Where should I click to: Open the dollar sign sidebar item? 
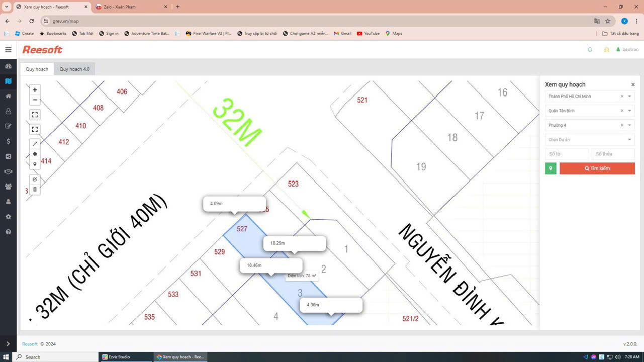pos(8,141)
